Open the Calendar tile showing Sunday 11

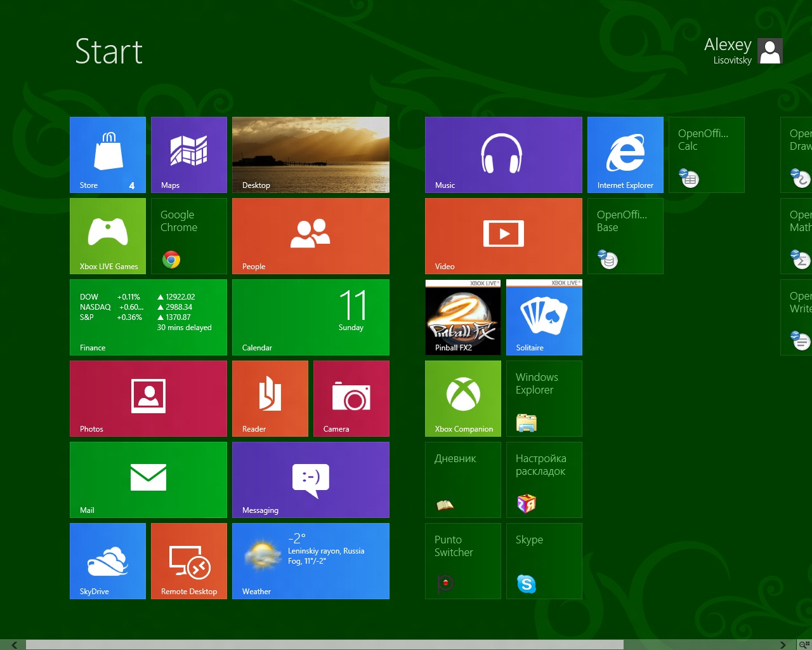[311, 317]
